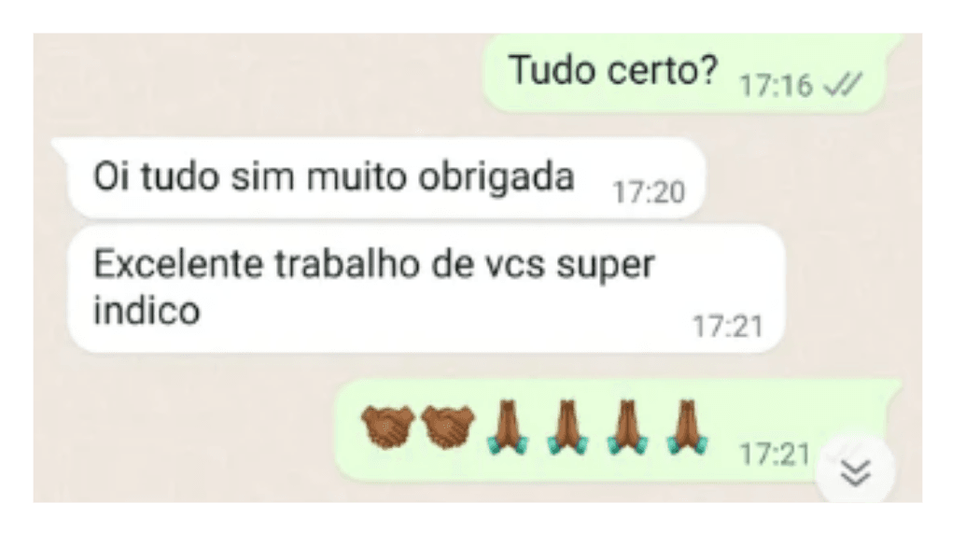Click the 17:20 timestamp
The image size is (980, 560).
coord(649,192)
